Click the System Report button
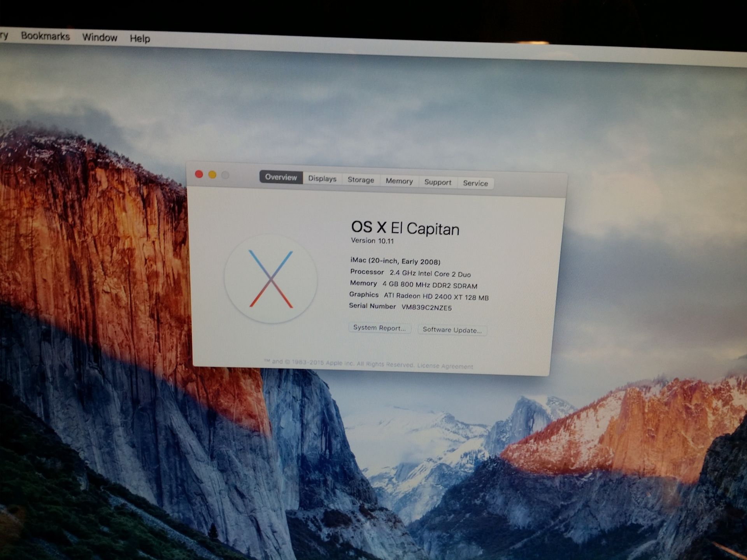 click(379, 328)
